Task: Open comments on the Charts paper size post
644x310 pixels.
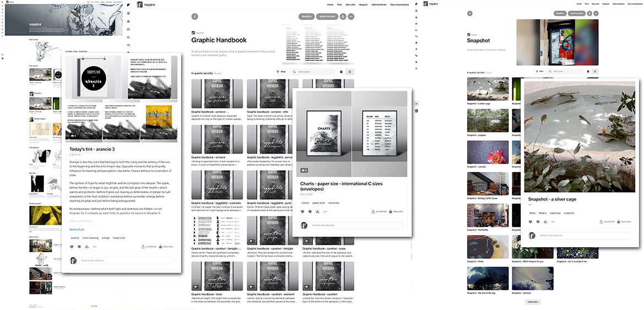Action: 311,211
